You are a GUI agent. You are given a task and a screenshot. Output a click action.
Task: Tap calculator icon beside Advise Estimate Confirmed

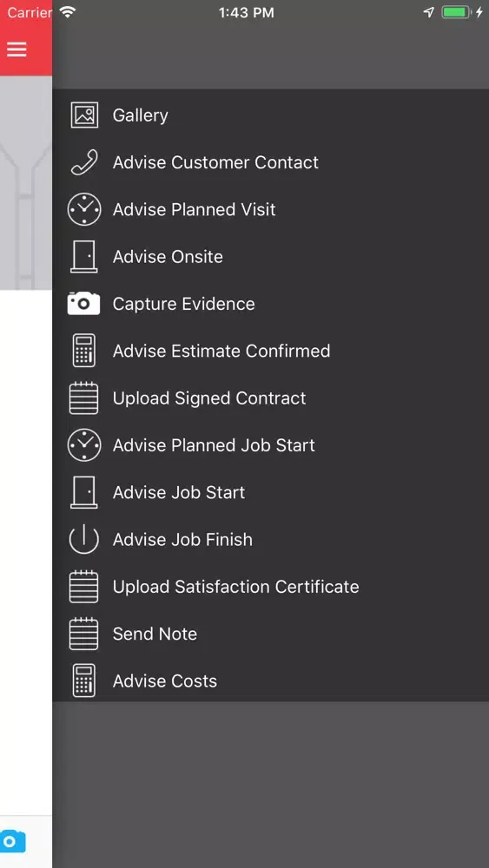pyautogui.click(x=84, y=351)
